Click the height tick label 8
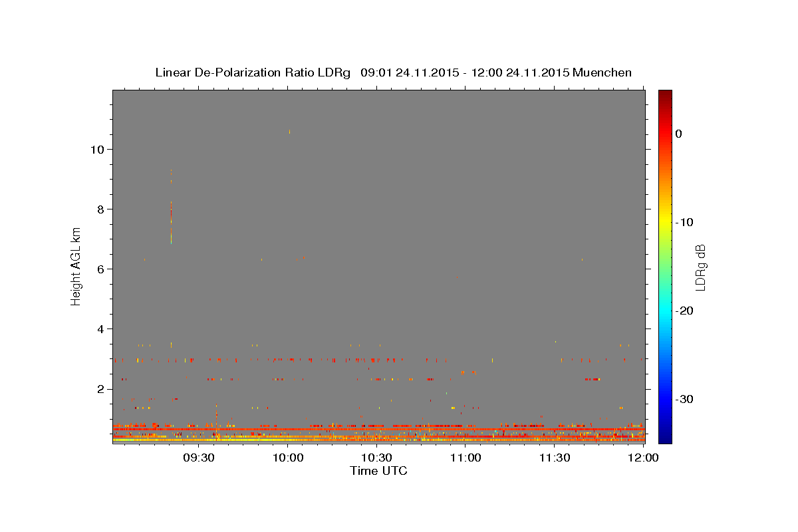Viewport: 798px width, 532px height. click(102, 209)
